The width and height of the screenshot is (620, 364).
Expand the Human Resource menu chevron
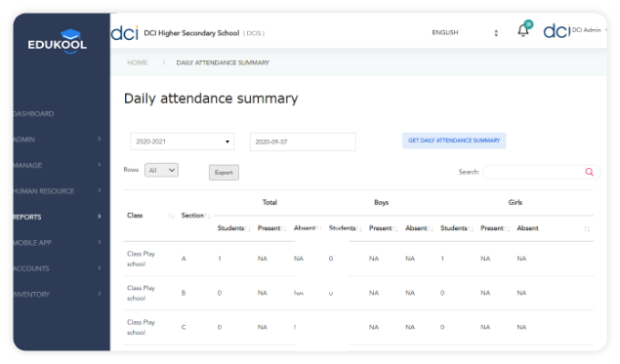click(x=100, y=190)
